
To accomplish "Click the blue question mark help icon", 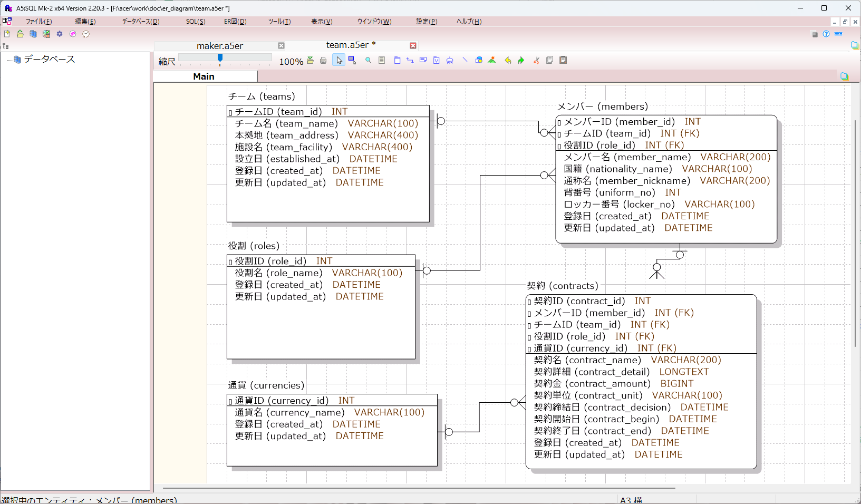I will point(826,34).
